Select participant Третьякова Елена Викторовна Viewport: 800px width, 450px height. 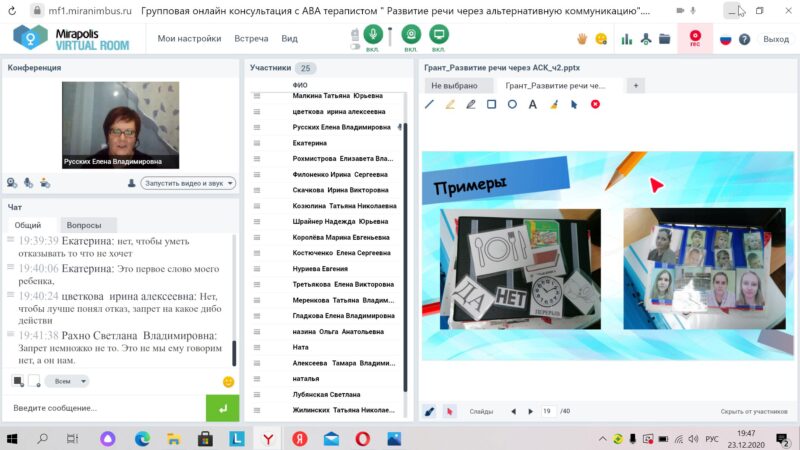(x=343, y=284)
